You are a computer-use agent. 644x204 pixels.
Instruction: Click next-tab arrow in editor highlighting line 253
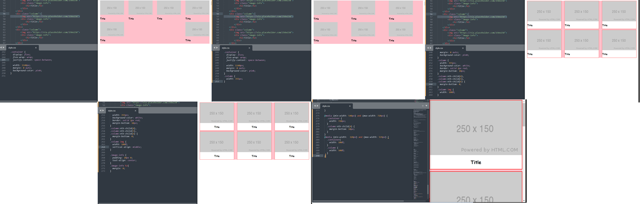pyautogui.click(x=217, y=48)
